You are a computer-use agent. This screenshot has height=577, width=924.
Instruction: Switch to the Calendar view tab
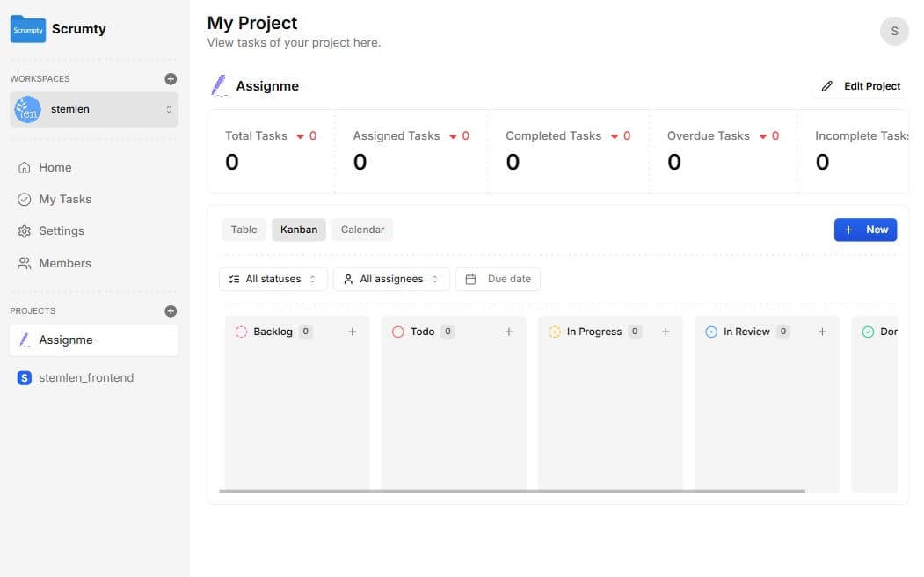(x=362, y=230)
